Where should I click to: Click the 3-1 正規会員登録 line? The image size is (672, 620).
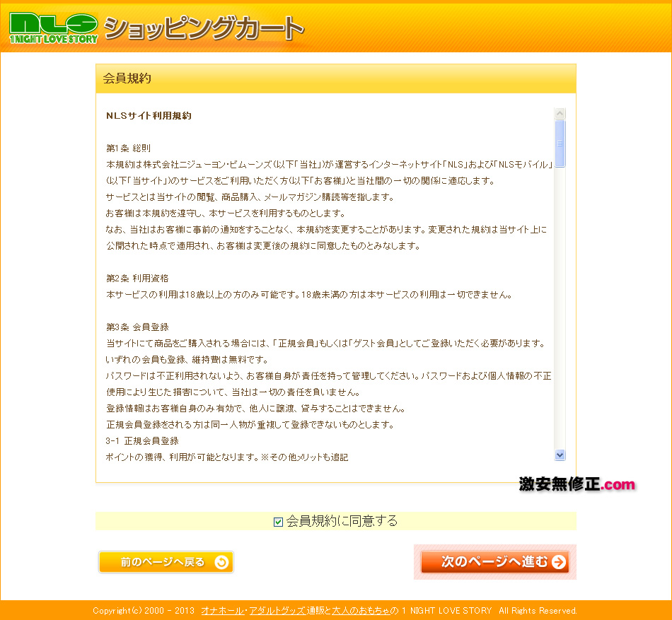142,441
